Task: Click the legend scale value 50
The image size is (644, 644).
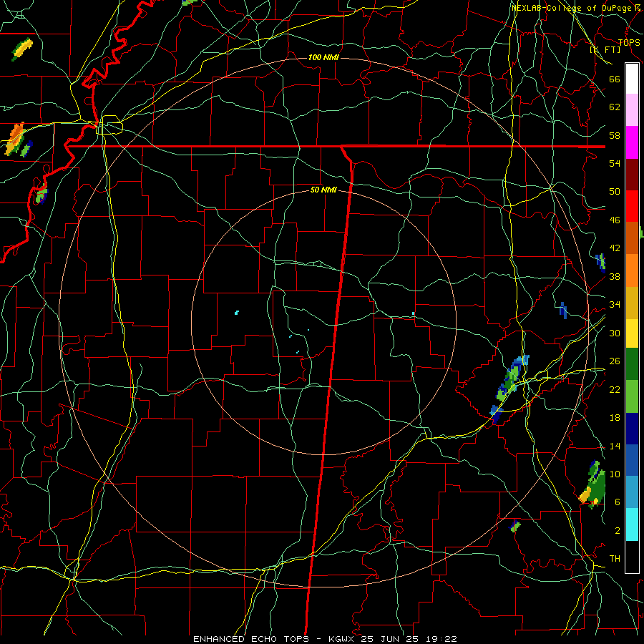Action: point(615,191)
